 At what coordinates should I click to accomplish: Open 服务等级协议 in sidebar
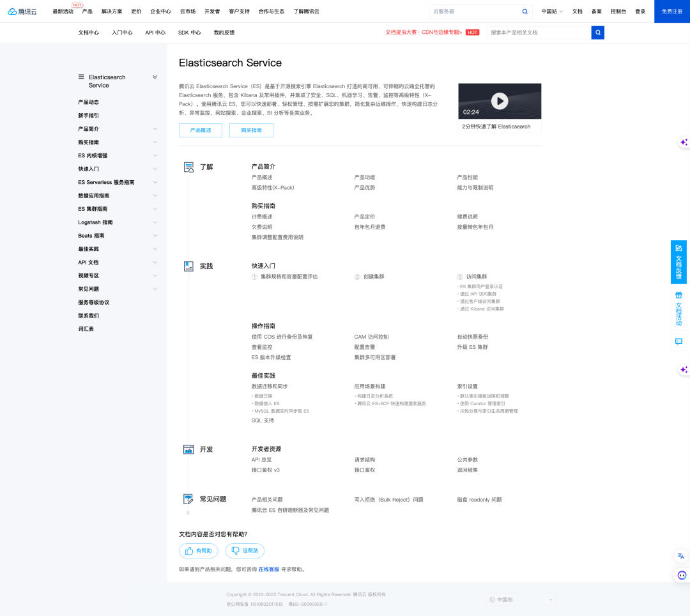point(94,302)
